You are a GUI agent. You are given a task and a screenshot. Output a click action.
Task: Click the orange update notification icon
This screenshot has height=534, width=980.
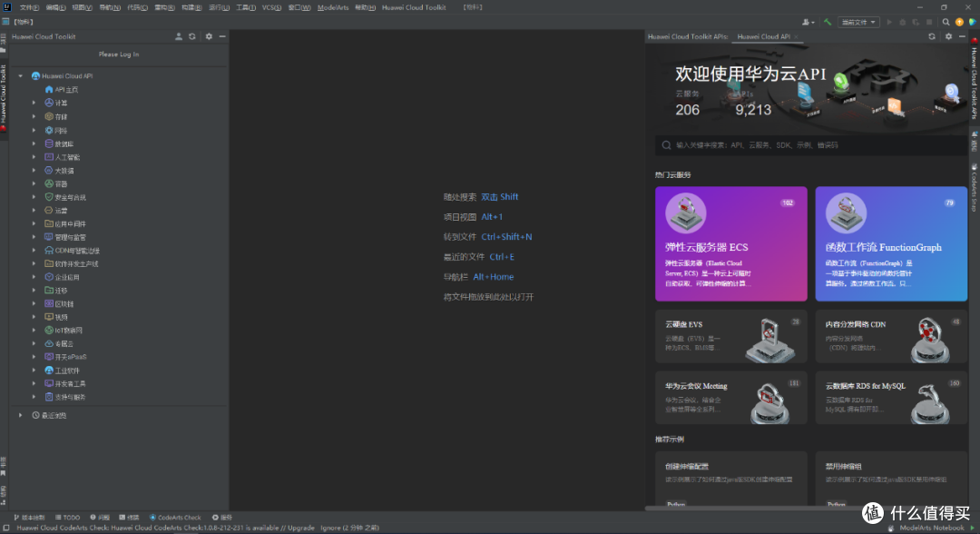(959, 22)
